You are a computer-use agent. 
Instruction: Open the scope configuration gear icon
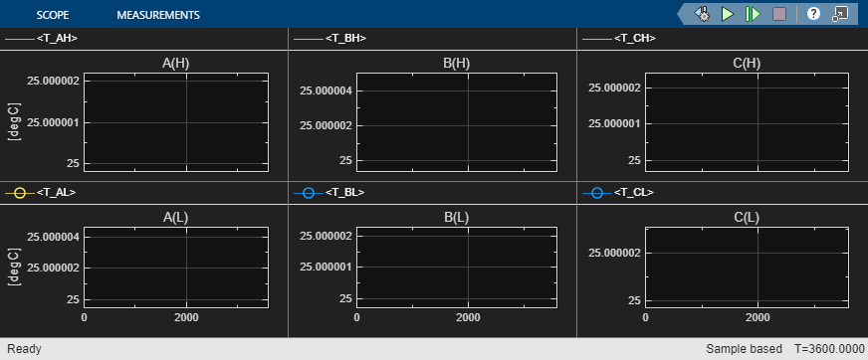pos(703,14)
